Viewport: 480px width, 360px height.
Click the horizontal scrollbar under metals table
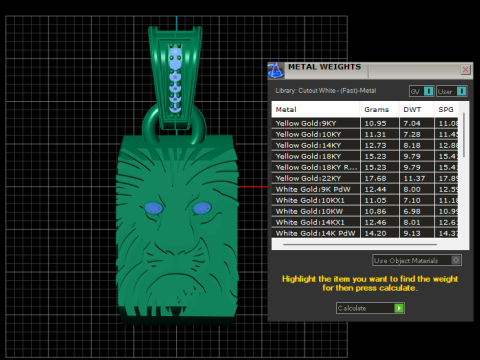[x=360, y=244]
